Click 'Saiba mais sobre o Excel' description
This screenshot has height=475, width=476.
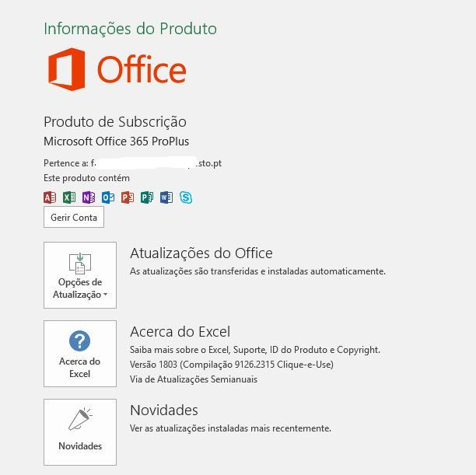(x=255, y=350)
